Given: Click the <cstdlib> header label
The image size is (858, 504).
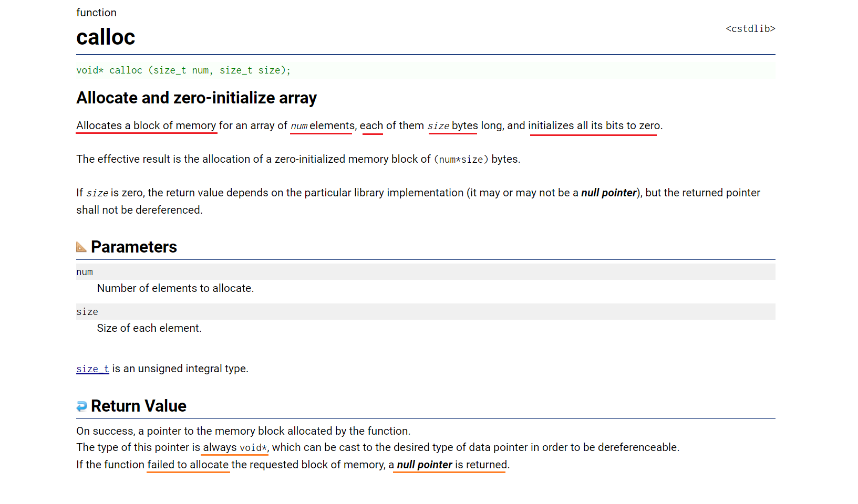Looking at the screenshot, I should pos(750,29).
